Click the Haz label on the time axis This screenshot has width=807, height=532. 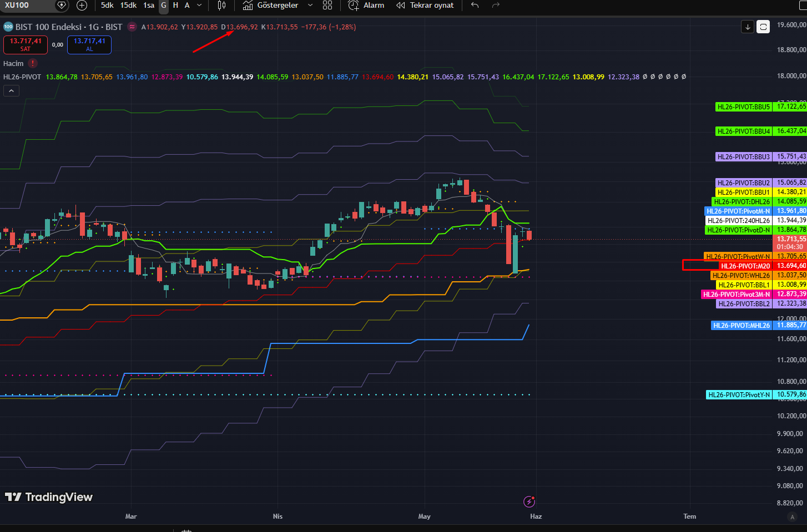pyautogui.click(x=536, y=516)
